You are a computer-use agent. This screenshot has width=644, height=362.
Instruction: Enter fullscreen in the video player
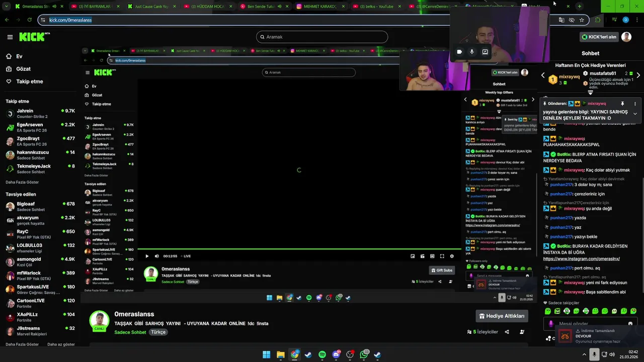pos(442,256)
